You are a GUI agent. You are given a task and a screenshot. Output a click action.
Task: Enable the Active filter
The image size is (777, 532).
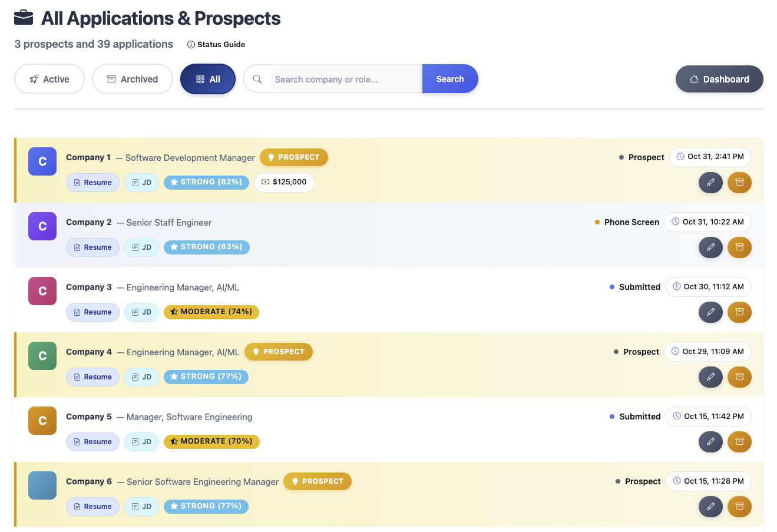click(49, 78)
